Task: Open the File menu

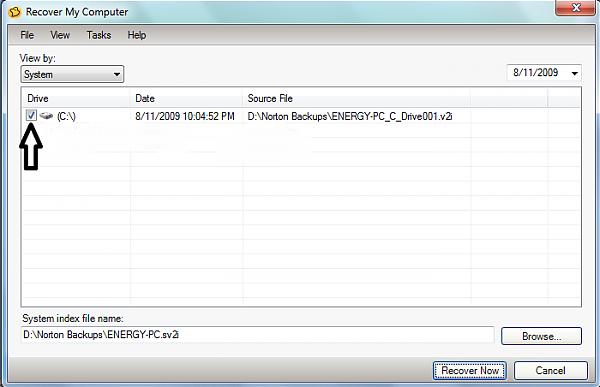Action: [27, 35]
